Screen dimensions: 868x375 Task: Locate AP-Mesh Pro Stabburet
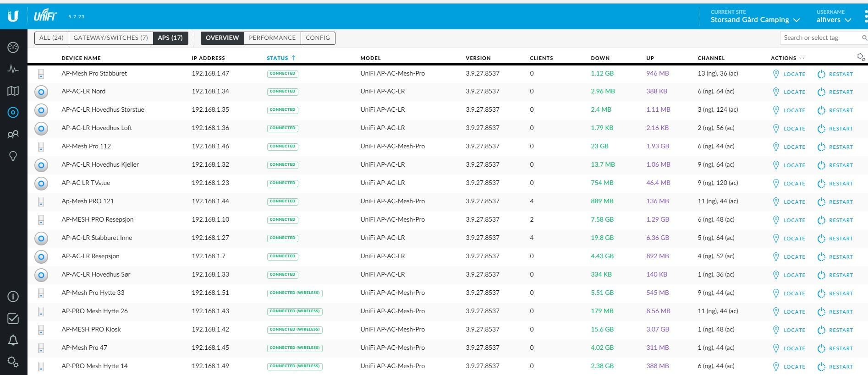tap(789, 74)
